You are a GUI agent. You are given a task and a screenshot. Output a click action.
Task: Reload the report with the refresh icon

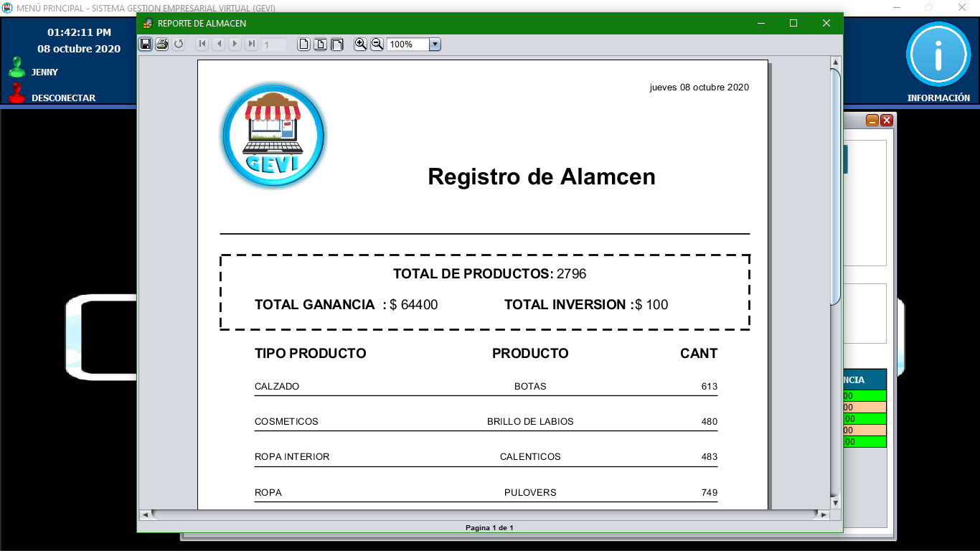coord(179,44)
